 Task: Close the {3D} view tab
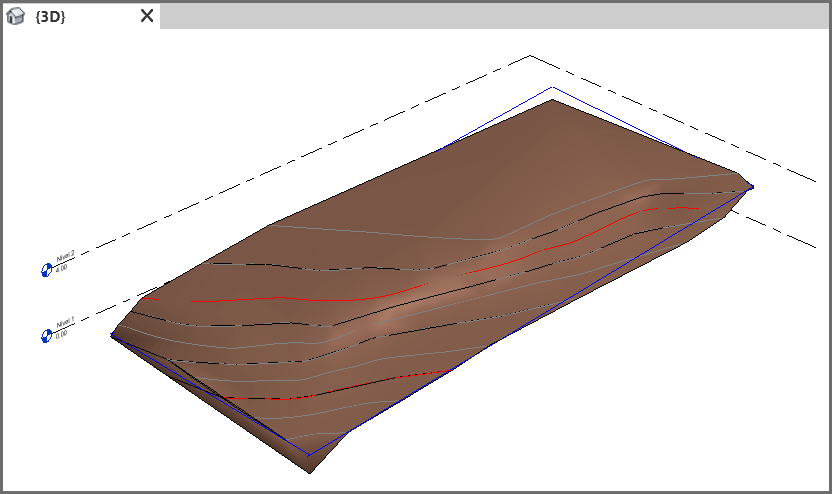(147, 16)
